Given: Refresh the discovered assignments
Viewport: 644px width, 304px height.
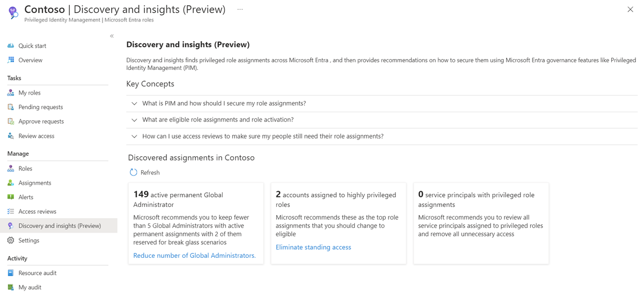Looking at the screenshot, I should coord(145,172).
